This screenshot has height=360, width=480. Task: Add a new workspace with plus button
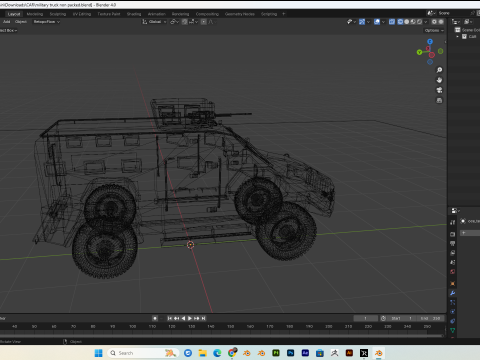click(x=284, y=14)
